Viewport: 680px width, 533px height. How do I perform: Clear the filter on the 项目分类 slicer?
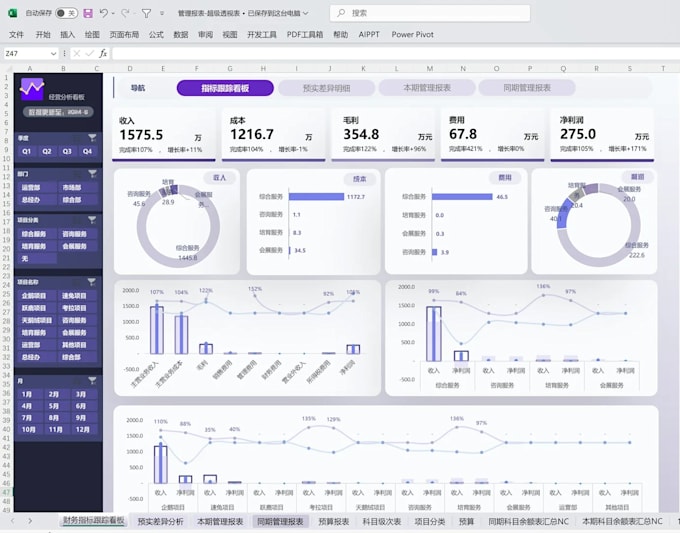click(92, 220)
